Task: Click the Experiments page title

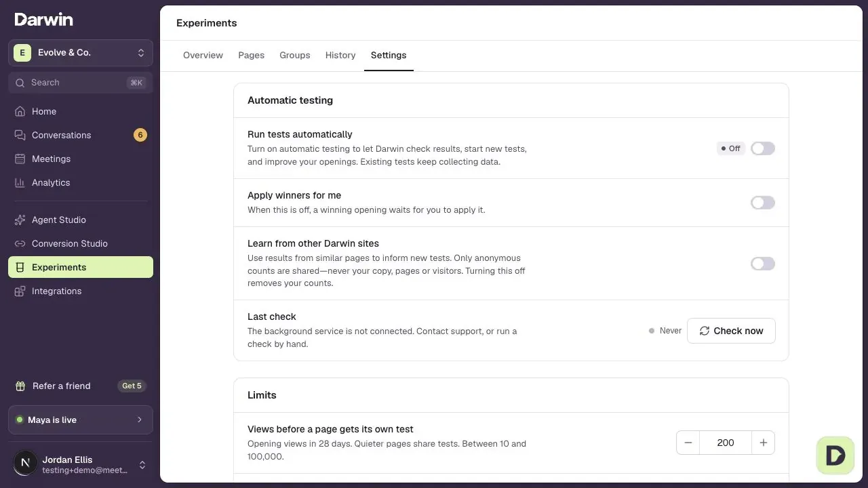Action: (x=207, y=23)
